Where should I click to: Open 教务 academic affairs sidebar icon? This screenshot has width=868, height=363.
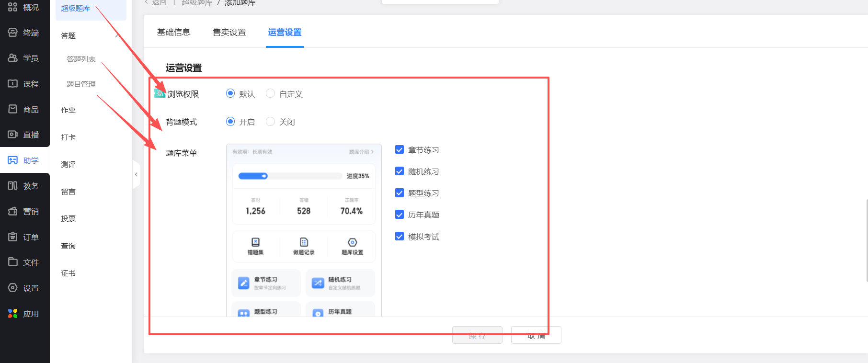(13, 186)
